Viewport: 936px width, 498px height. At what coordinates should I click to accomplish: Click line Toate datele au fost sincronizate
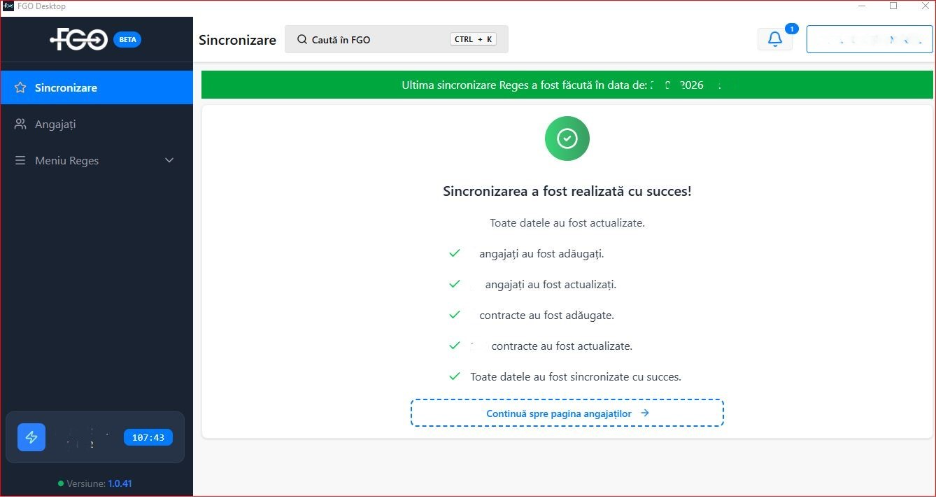(576, 377)
